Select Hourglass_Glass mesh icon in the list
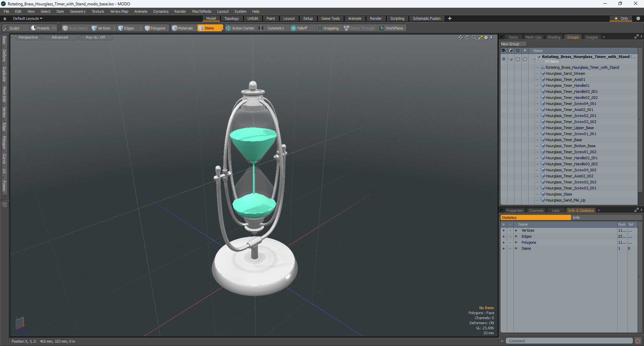This screenshot has width=644, height=346. 543,194
